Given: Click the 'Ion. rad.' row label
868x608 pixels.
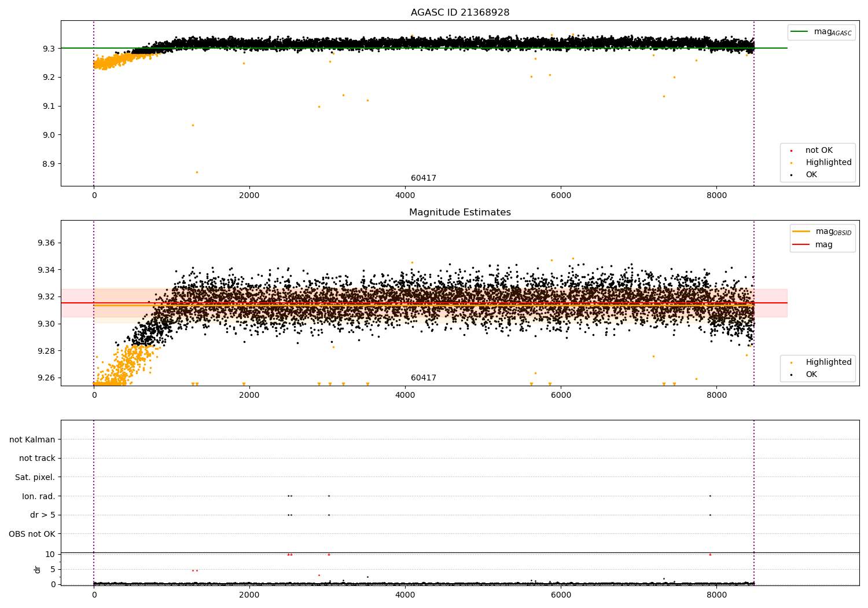Looking at the screenshot, I should [39, 496].
